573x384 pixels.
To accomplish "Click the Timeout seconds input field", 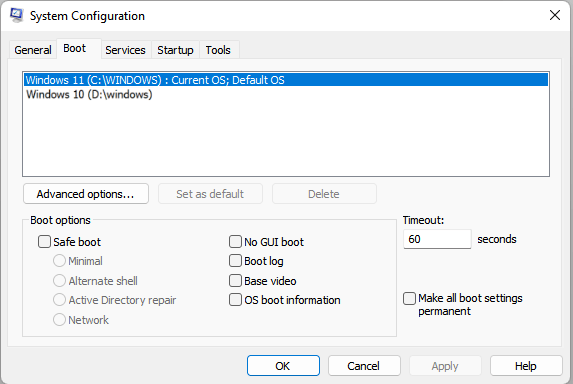I will coord(437,239).
